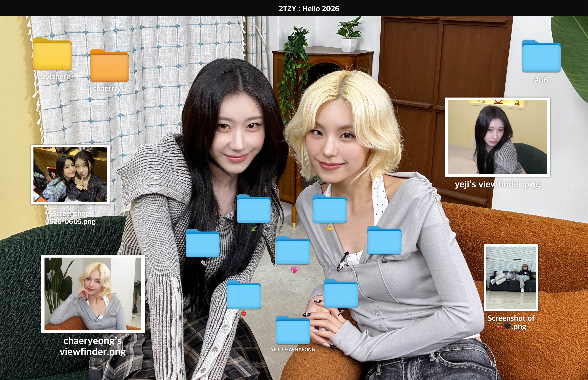Viewport: 588px width, 380px height.
Task: Open Screenshot 0526-0605.png selfie thumbnail
Action: [x=70, y=175]
